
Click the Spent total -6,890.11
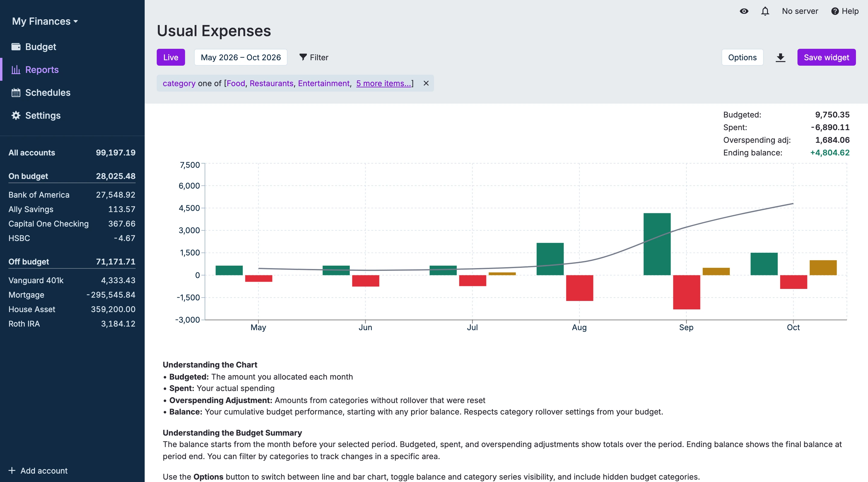pyautogui.click(x=830, y=127)
